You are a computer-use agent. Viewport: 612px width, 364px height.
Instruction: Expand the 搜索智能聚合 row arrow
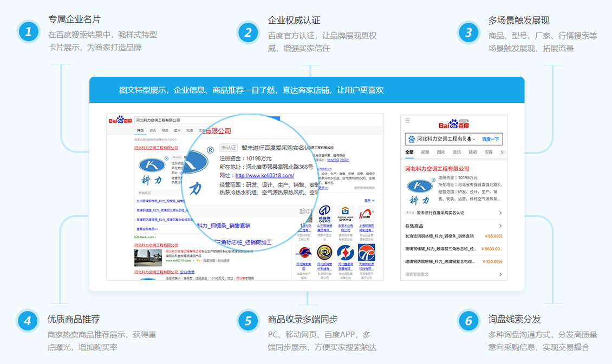point(500,274)
